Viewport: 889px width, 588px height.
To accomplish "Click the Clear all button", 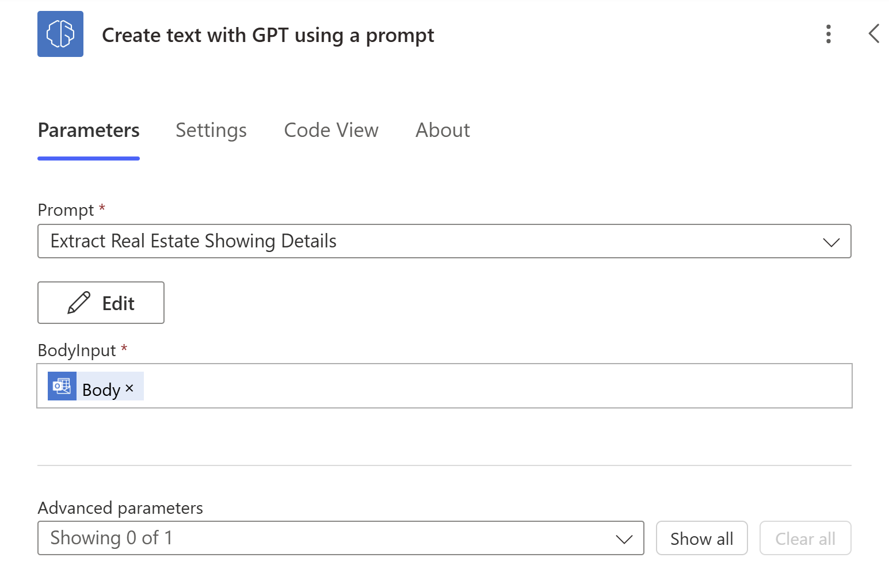I will tap(804, 539).
